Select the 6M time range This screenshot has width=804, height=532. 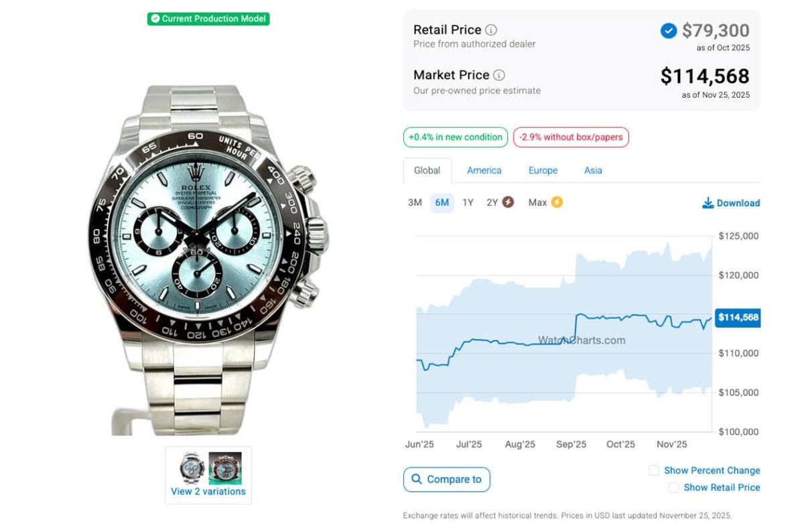(x=442, y=202)
